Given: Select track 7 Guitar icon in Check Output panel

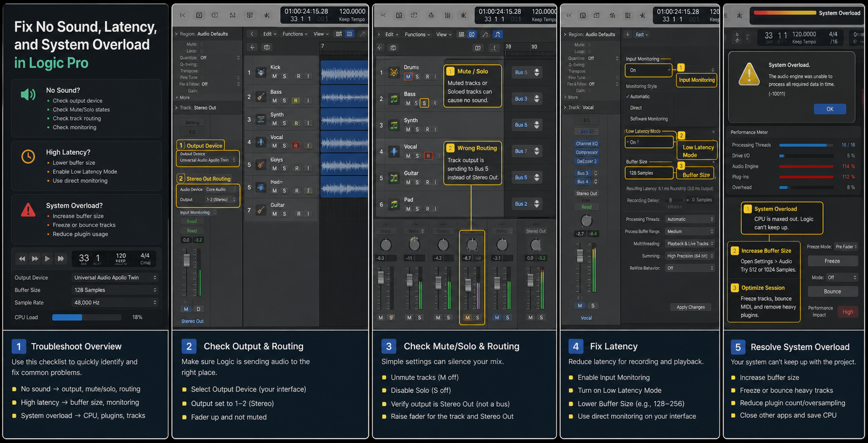Looking at the screenshot, I should pos(261,210).
